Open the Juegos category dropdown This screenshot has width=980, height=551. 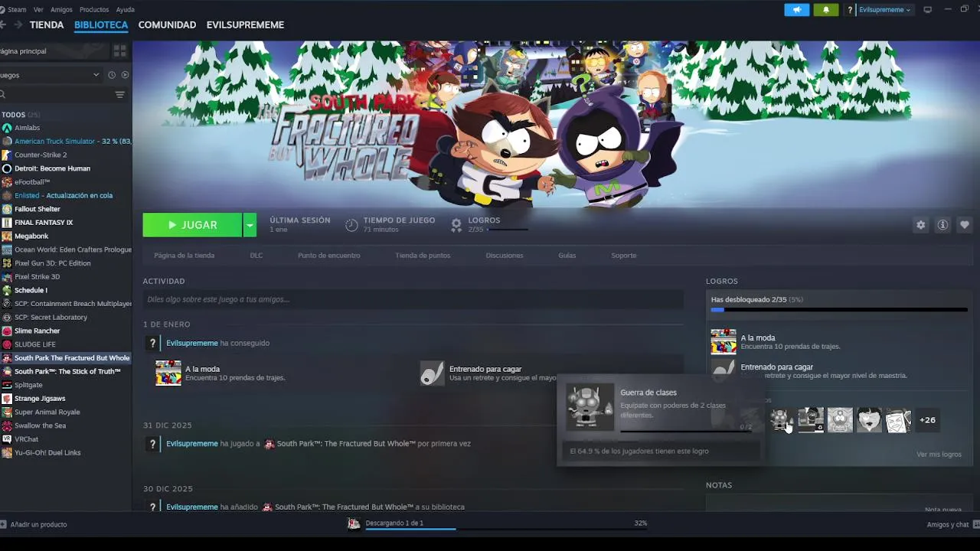coord(51,75)
